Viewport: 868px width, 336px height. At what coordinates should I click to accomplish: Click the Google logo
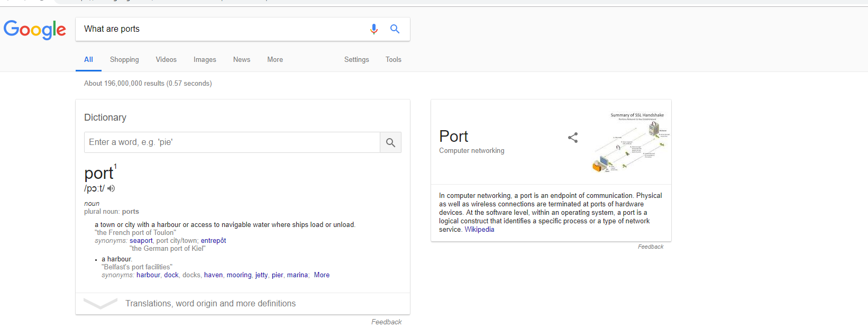pyautogui.click(x=35, y=30)
